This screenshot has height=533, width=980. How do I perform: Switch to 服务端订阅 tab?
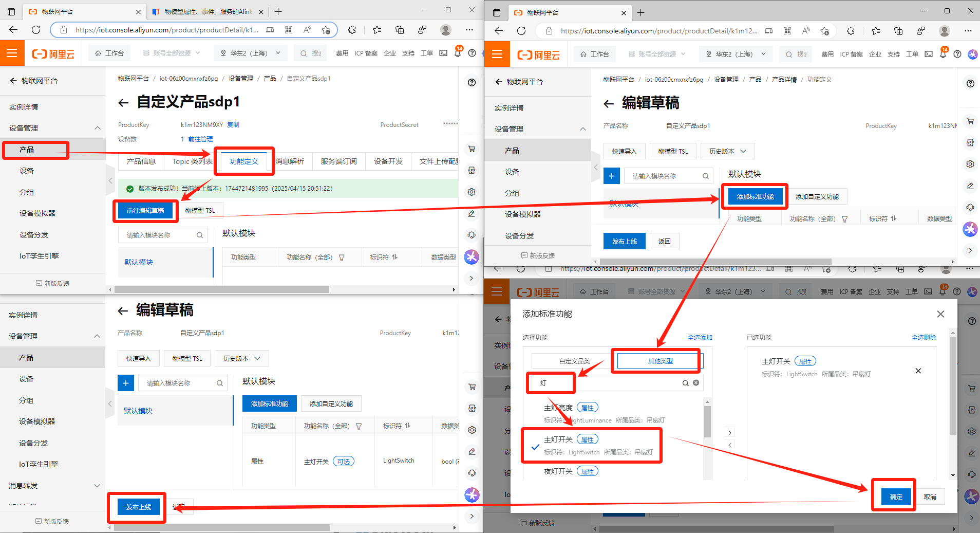[339, 161]
